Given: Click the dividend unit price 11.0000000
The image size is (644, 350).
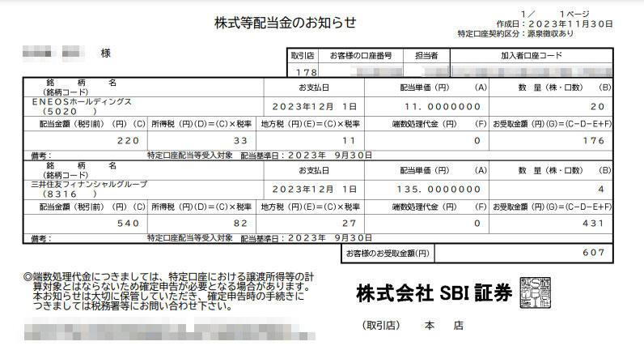Looking at the screenshot, I should 443,107.
